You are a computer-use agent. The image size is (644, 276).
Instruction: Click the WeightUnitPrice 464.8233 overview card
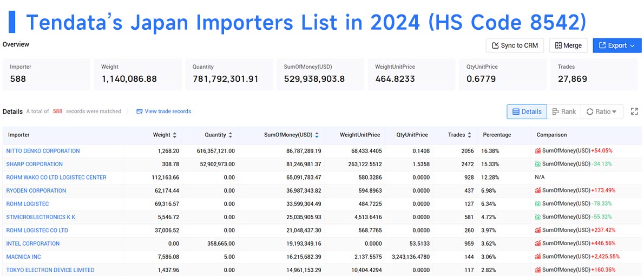coord(411,74)
